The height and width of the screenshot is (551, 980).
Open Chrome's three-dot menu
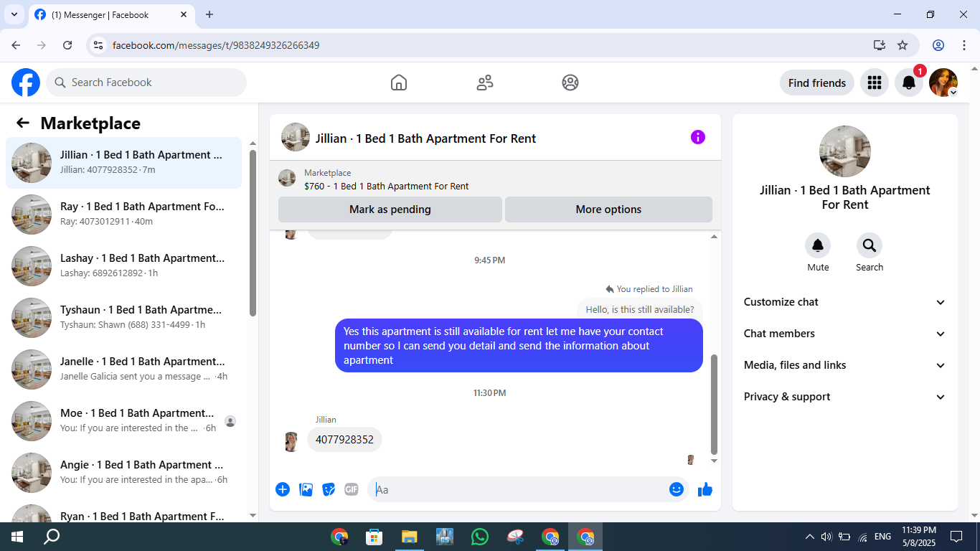pos(964,45)
